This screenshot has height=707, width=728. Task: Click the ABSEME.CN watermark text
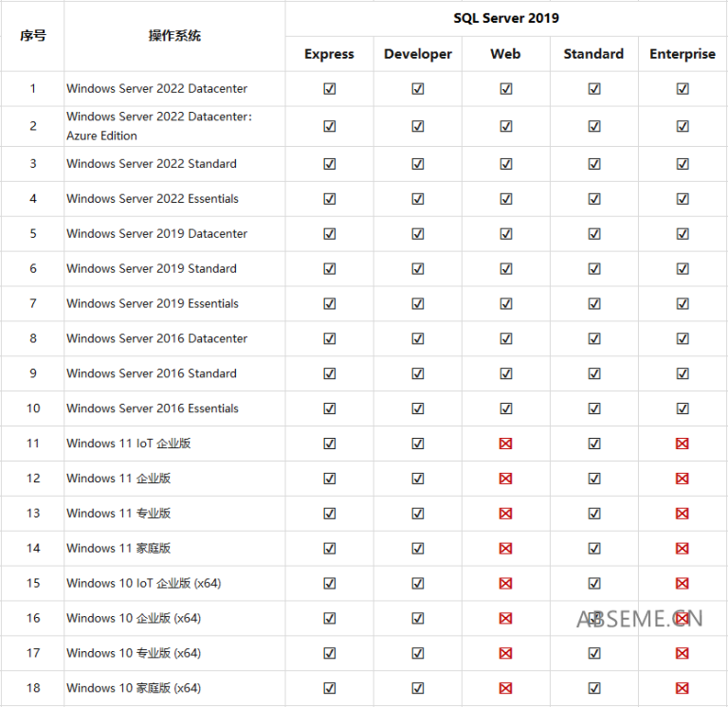click(639, 619)
